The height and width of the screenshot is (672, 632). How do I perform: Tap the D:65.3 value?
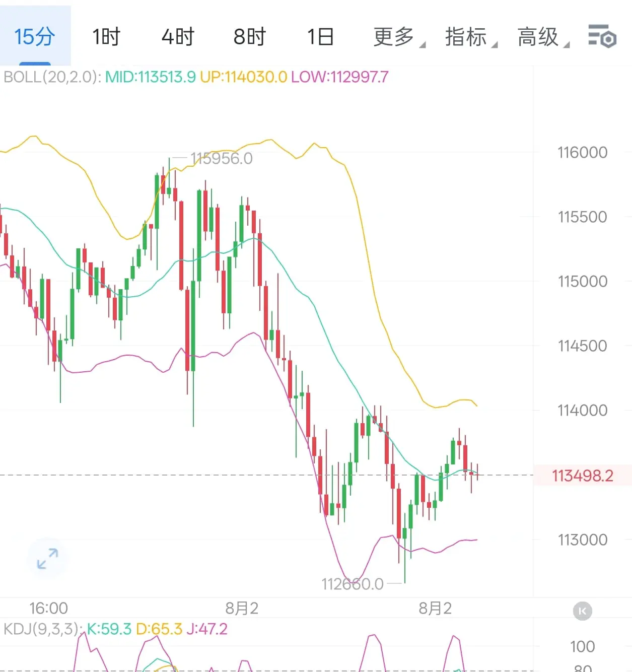(x=159, y=629)
